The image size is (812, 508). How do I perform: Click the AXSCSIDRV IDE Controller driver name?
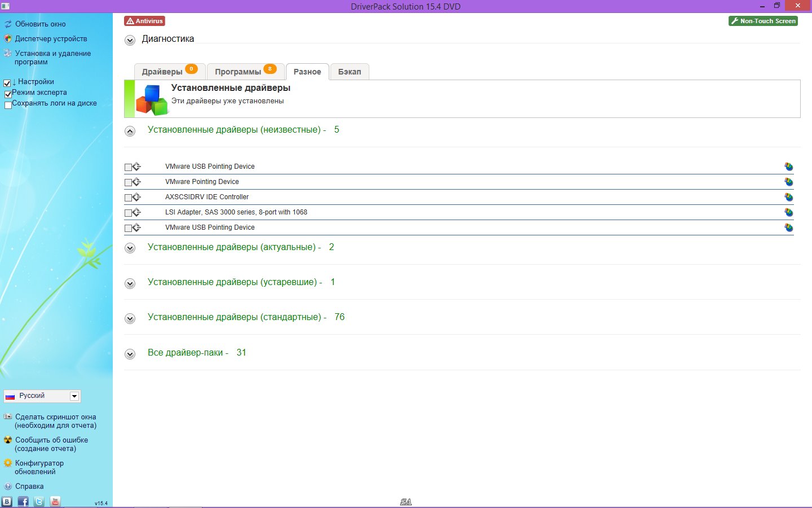[207, 197]
